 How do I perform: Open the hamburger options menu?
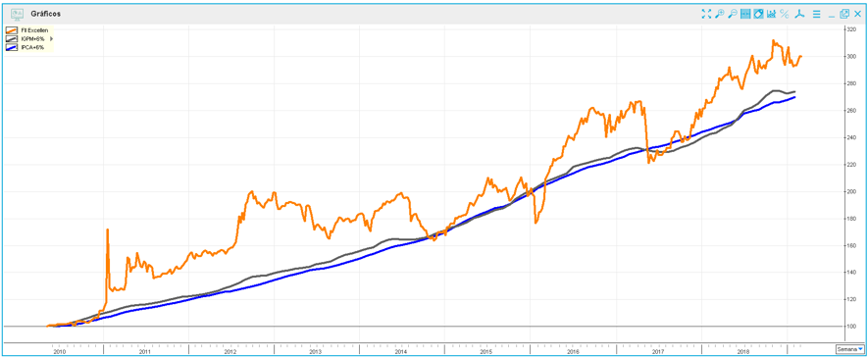[x=816, y=14]
